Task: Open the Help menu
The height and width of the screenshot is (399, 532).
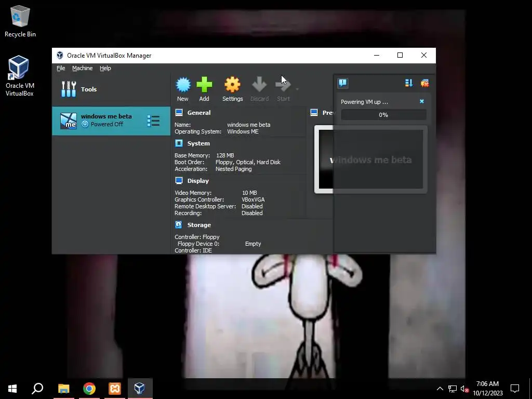Action: (105, 68)
